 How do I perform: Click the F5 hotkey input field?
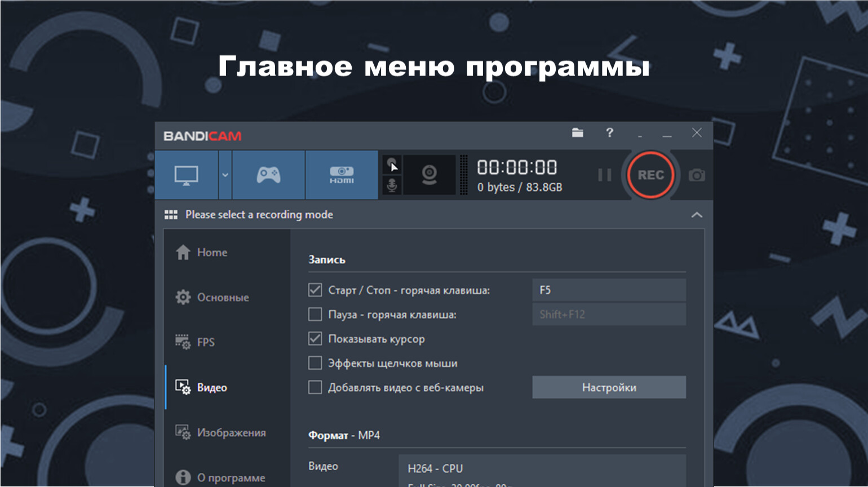[609, 290]
